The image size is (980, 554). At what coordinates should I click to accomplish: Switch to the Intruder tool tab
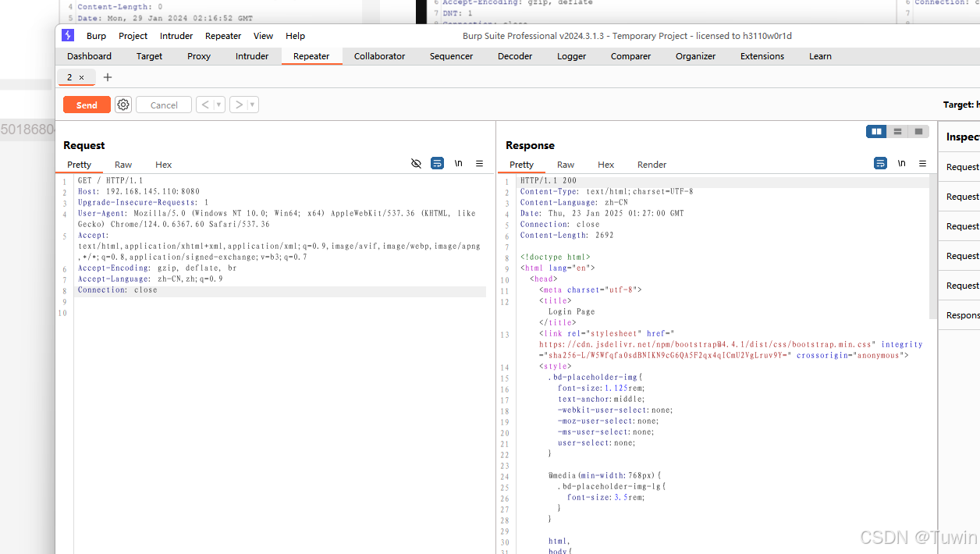pyautogui.click(x=252, y=56)
